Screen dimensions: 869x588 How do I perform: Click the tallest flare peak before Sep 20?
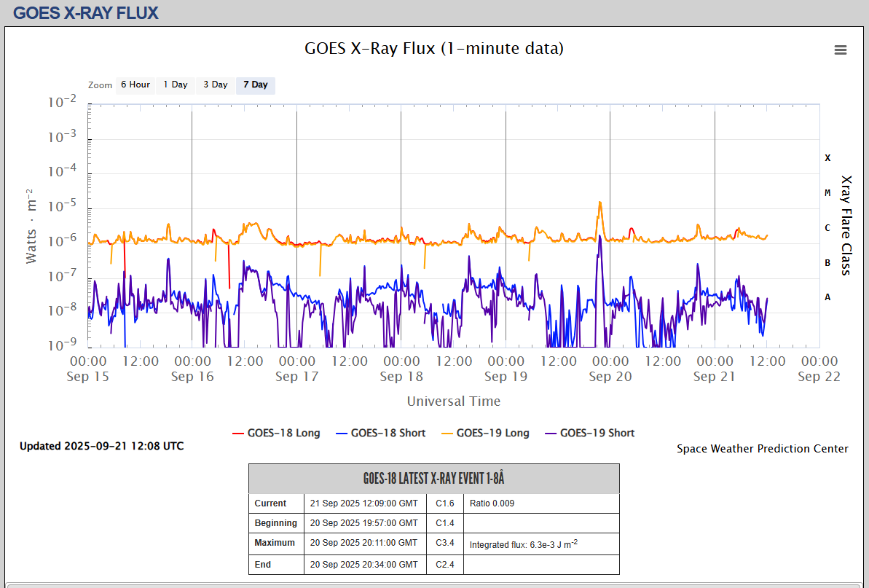tap(599, 203)
